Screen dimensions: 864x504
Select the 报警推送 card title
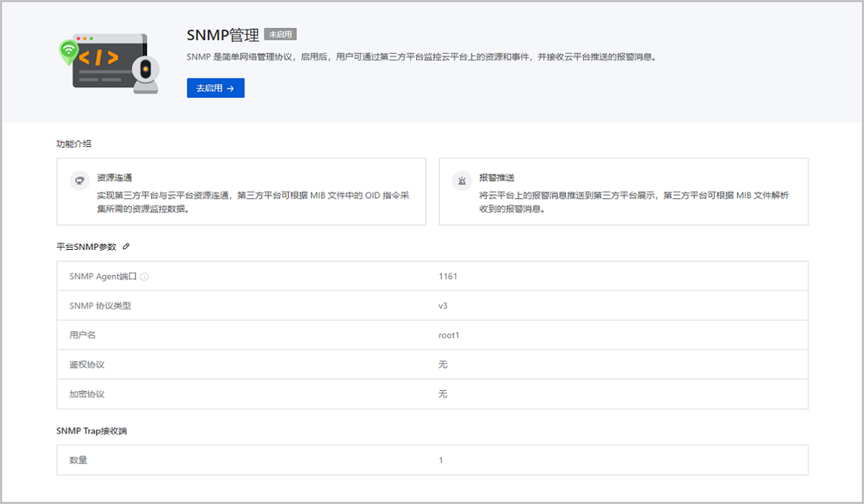pos(497,177)
